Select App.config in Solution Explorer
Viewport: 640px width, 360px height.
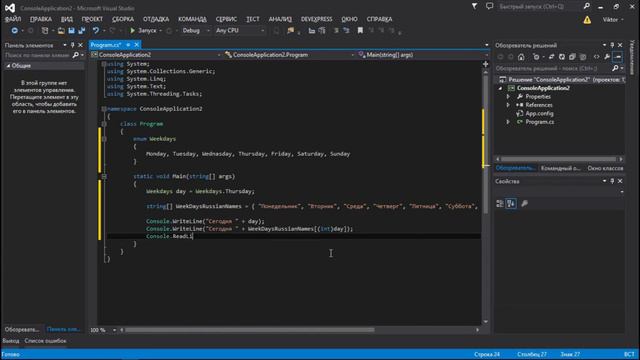[x=539, y=113]
